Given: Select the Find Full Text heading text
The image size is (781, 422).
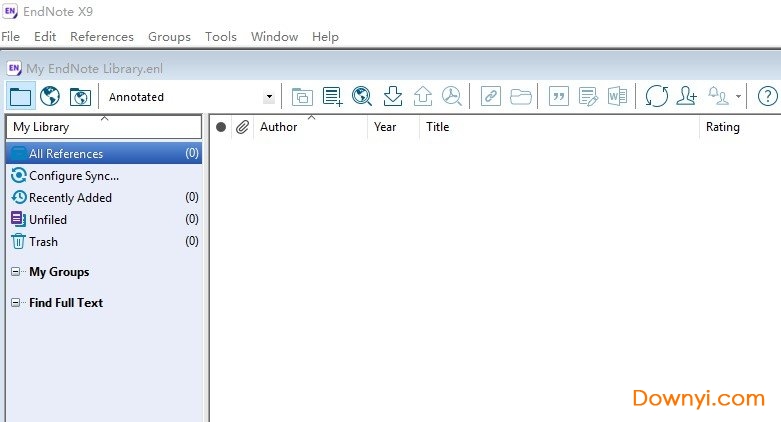Looking at the screenshot, I should click(x=66, y=302).
